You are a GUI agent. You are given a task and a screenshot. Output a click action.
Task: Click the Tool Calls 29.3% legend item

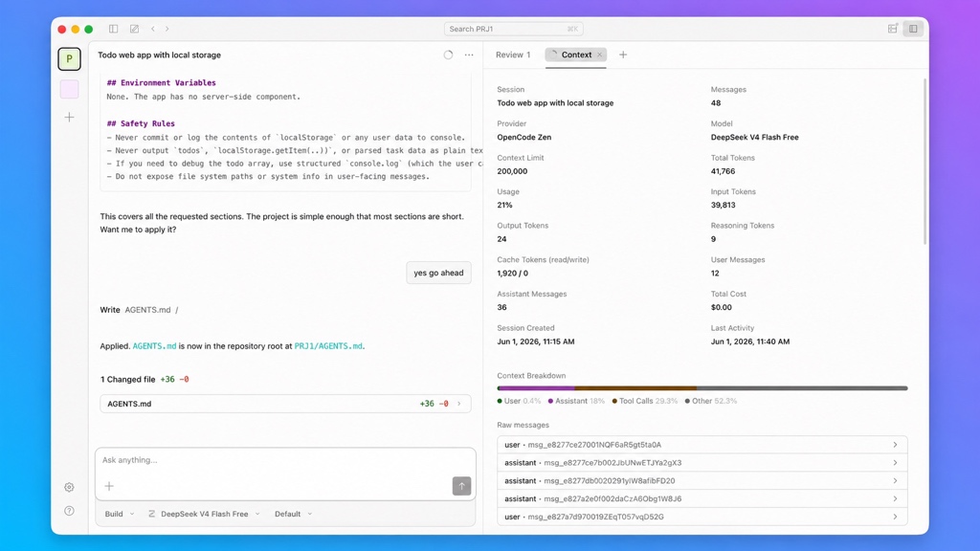pos(644,401)
